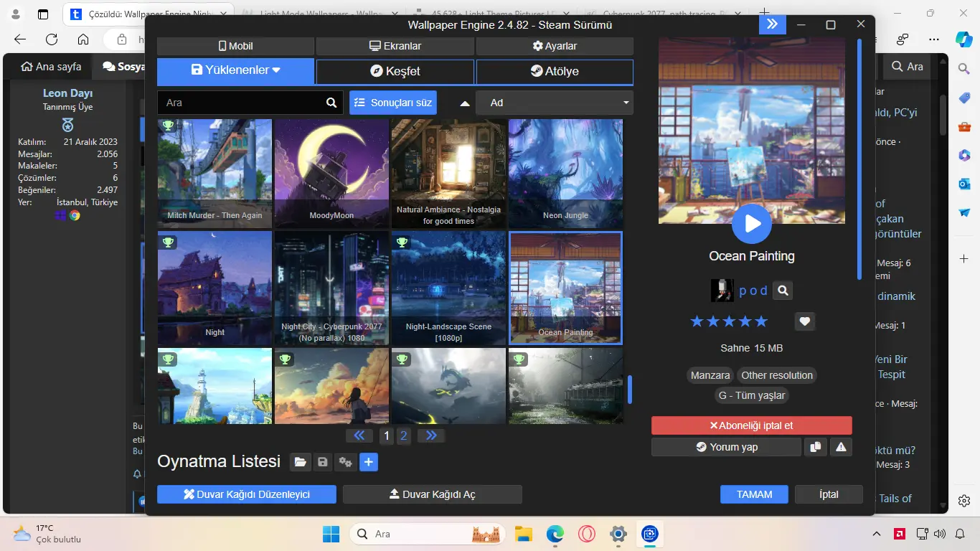Switch to the Ekranlar tab
This screenshot has height=551, width=980.
pos(395,46)
